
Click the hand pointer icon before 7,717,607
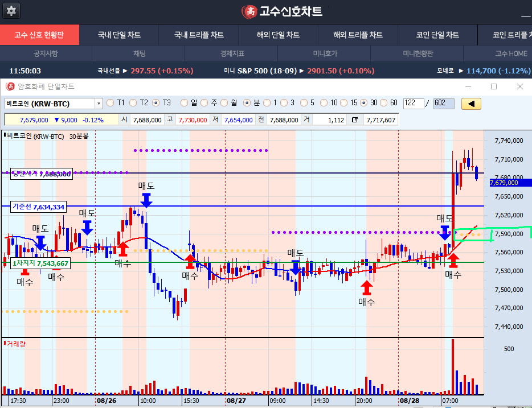click(355, 120)
